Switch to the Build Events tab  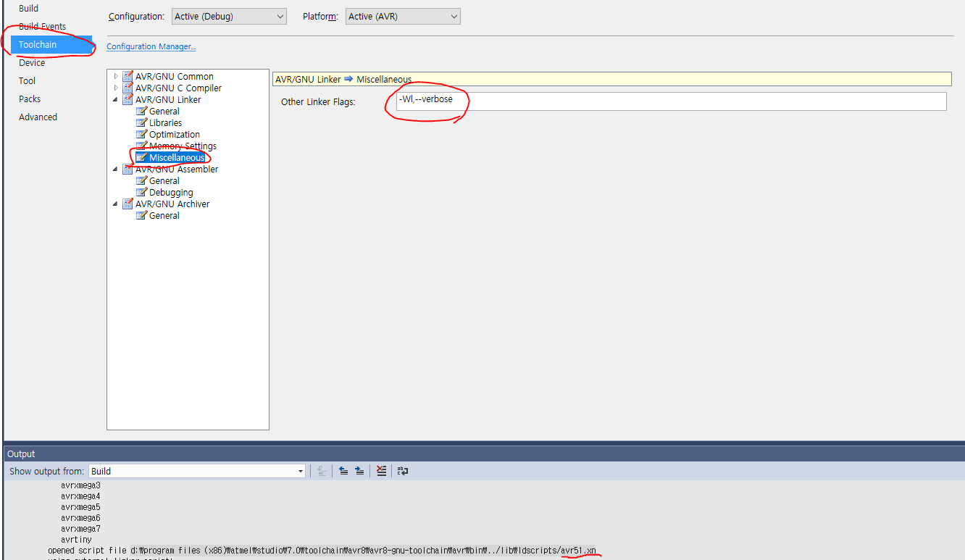tap(42, 26)
